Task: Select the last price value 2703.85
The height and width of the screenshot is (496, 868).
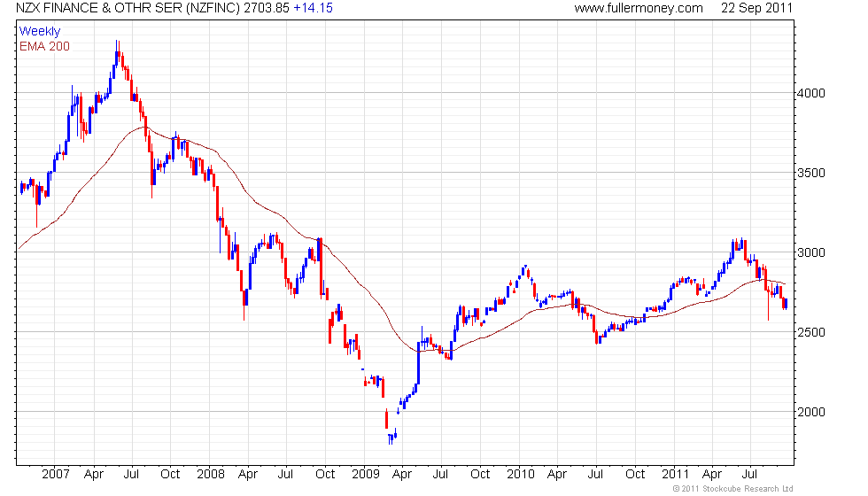Action: [x=267, y=8]
